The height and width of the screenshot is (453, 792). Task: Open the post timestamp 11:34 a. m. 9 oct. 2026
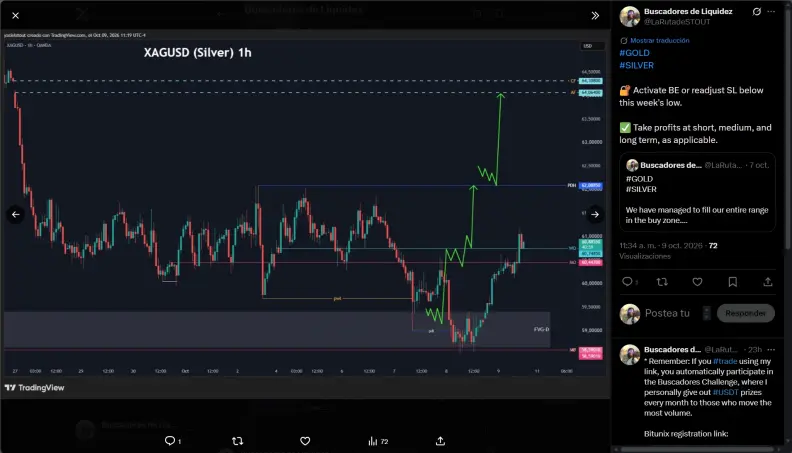[661, 245]
